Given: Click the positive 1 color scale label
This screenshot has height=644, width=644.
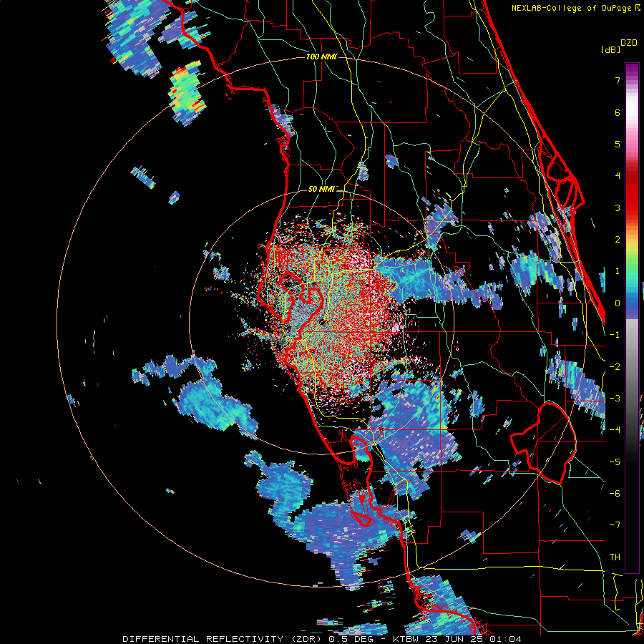Looking at the screenshot, I should point(618,271).
